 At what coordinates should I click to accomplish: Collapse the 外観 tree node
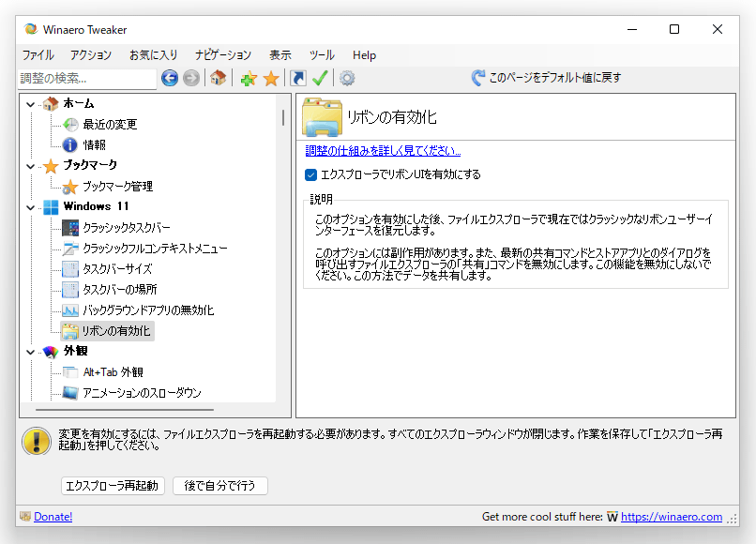(x=30, y=352)
